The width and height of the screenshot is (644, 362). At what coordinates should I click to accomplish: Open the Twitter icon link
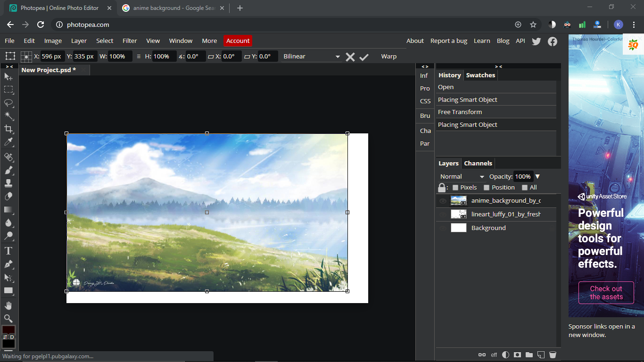pos(536,41)
